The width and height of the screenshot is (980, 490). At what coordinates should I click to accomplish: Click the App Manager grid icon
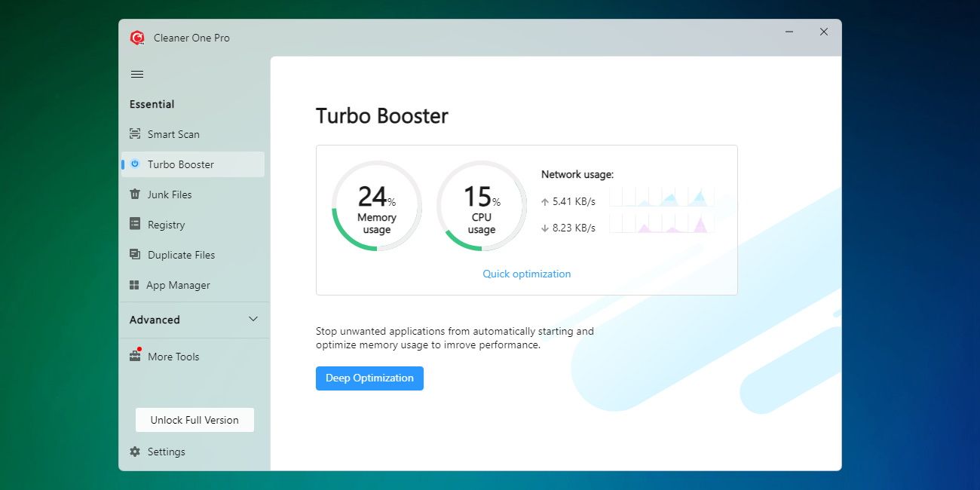click(134, 285)
